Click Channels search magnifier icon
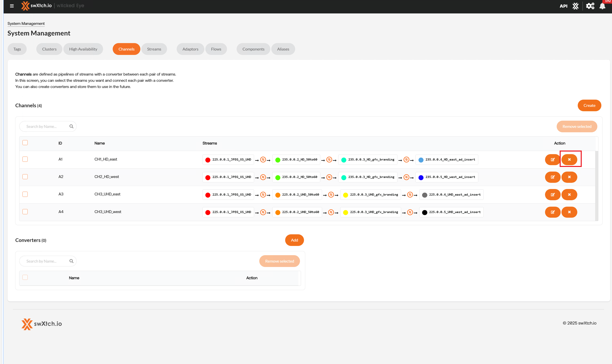This screenshot has height=364, width=612. coord(71,126)
